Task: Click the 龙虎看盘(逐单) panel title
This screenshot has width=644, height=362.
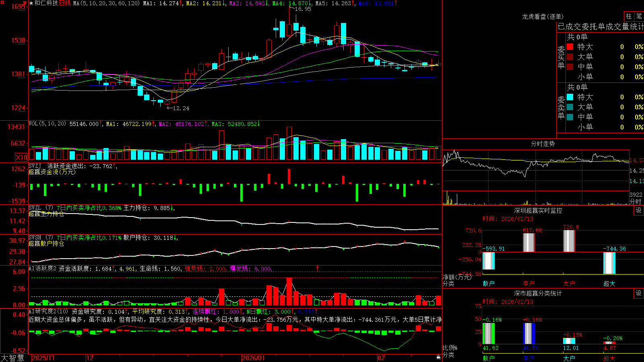Action: pyautogui.click(x=543, y=16)
